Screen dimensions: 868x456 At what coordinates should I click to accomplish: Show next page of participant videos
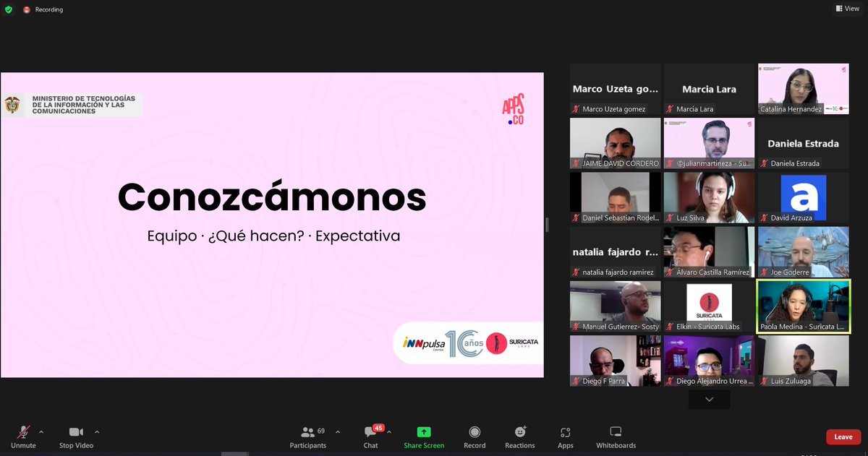[709, 399]
